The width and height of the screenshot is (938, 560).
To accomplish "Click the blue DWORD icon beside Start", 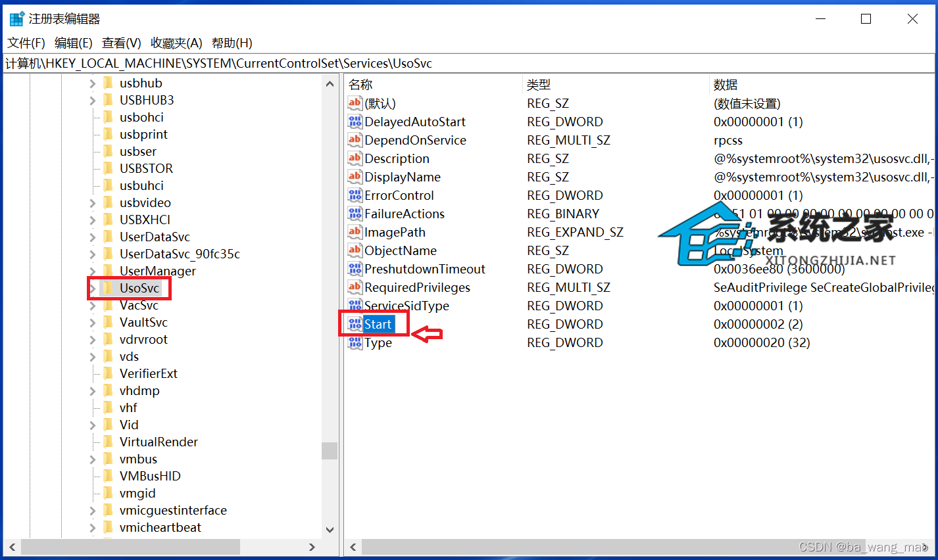I will tap(356, 324).
